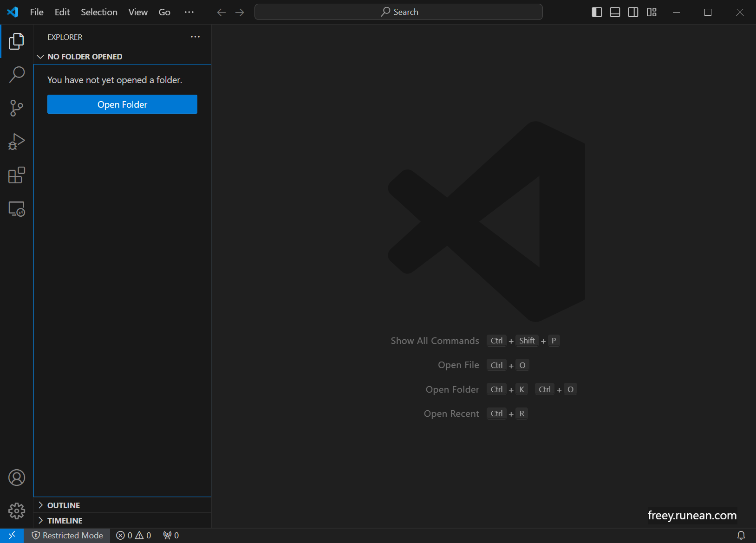Toggle the primary side bar visibility
The image size is (756, 543).
tap(597, 12)
